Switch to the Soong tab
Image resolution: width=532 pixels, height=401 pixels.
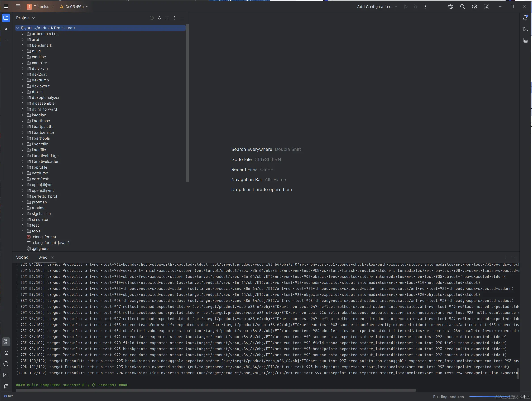click(x=22, y=257)
